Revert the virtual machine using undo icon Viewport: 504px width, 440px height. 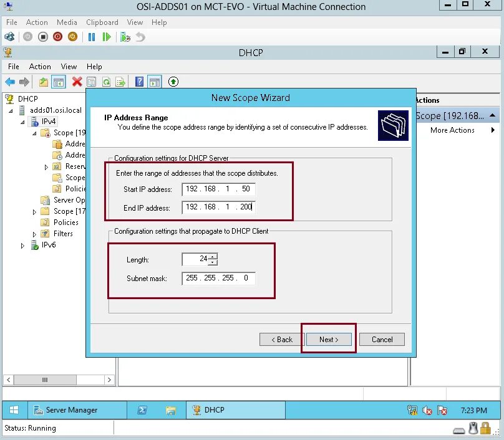click(x=141, y=36)
